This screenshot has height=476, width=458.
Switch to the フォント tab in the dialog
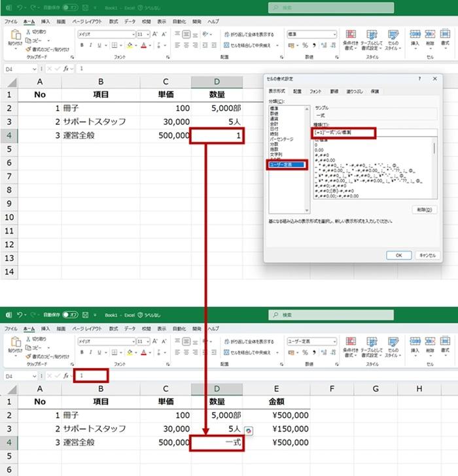[315, 92]
